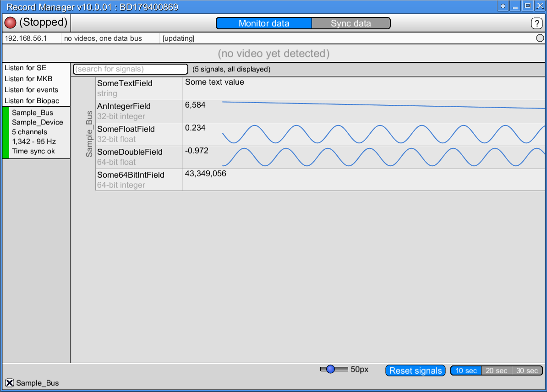Click the search for signals field

130,69
